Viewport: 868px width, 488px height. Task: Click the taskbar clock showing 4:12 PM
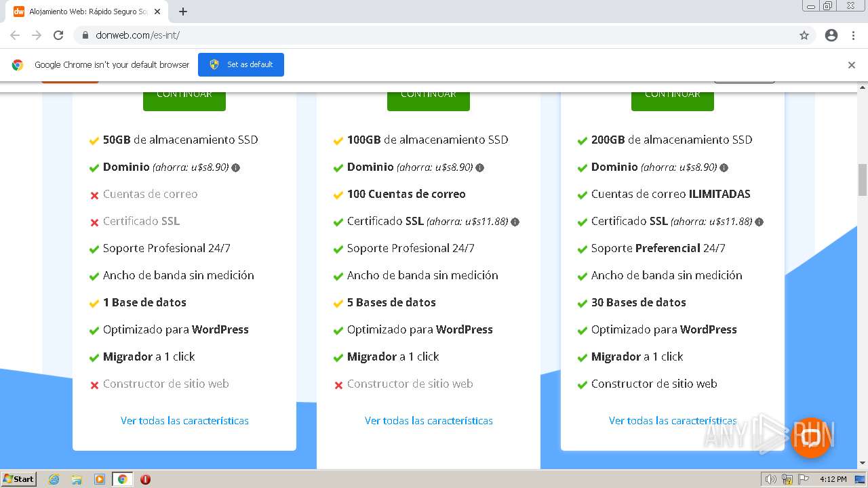click(833, 479)
